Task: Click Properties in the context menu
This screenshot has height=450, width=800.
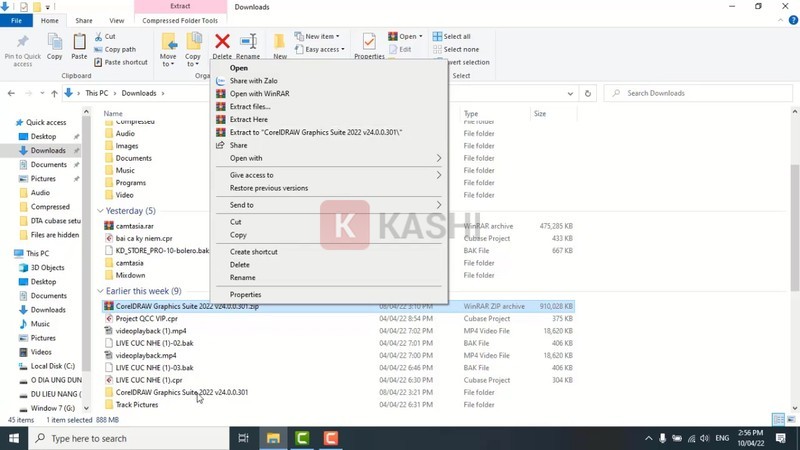Action: 329,295
